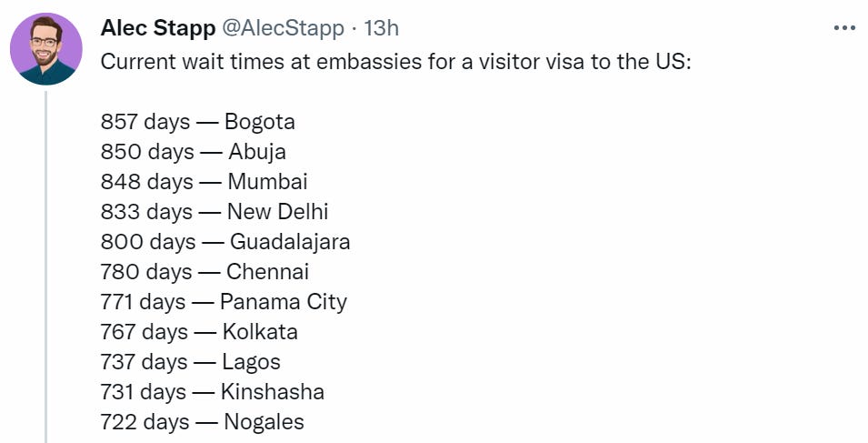Select the "731 days — Kinshasha" line
This screenshot has width=868, height=443.
pyautogui.click(x=212, y=392)
